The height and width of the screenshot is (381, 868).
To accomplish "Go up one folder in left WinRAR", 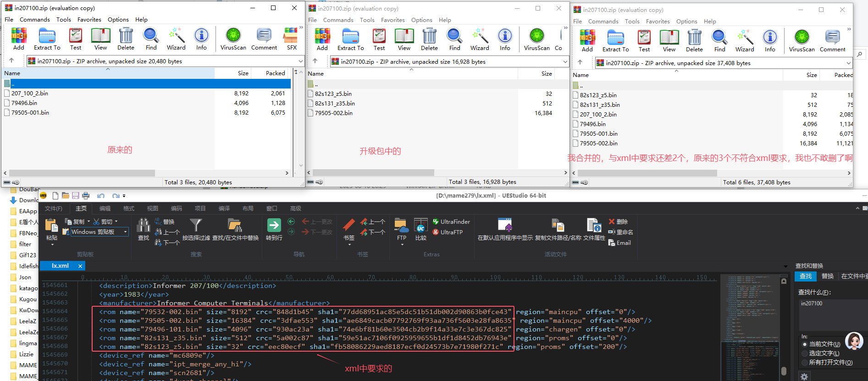I will coord(11,61).
